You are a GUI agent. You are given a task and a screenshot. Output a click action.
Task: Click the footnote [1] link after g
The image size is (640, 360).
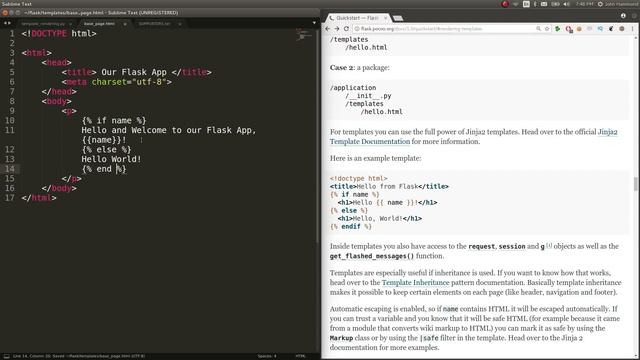click(549, 245)
